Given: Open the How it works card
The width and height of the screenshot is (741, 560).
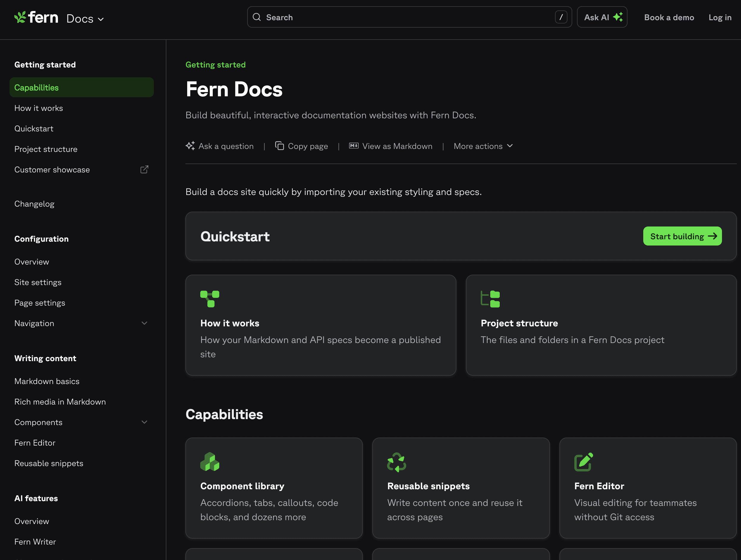Looking at the screenshot, I should [321, 325].
